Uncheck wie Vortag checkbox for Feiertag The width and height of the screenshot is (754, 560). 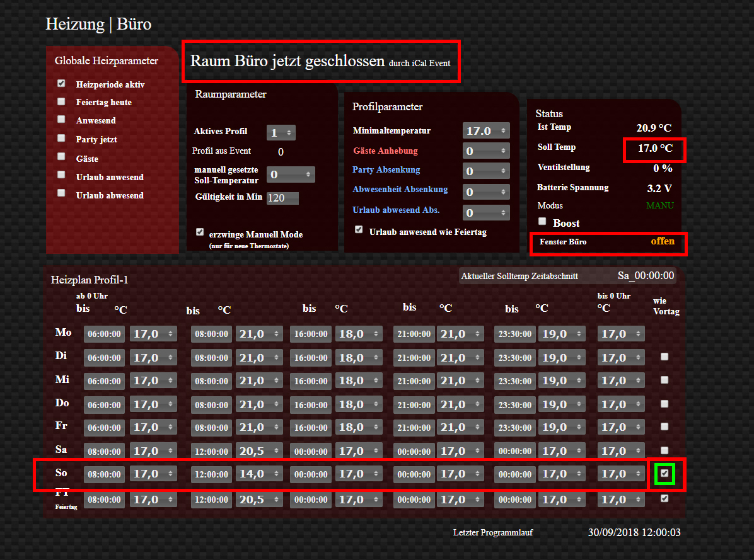(664, 498)
